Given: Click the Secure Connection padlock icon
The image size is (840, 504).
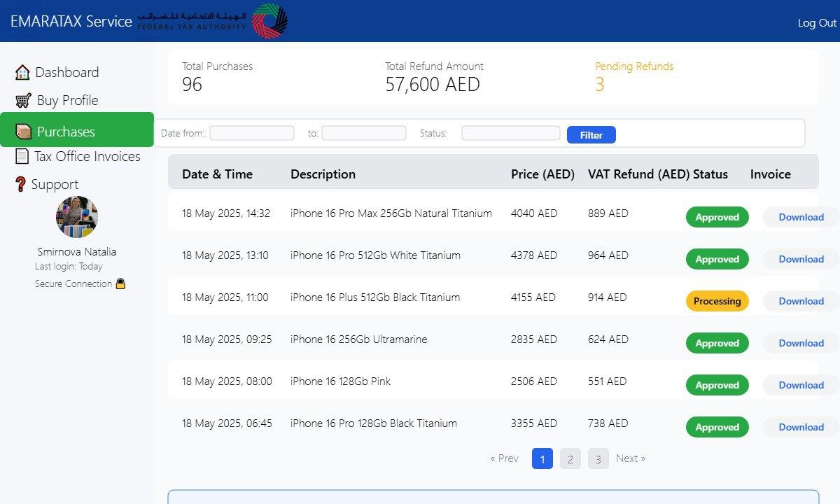Looking at the screenshot, I should click(120, 284).
